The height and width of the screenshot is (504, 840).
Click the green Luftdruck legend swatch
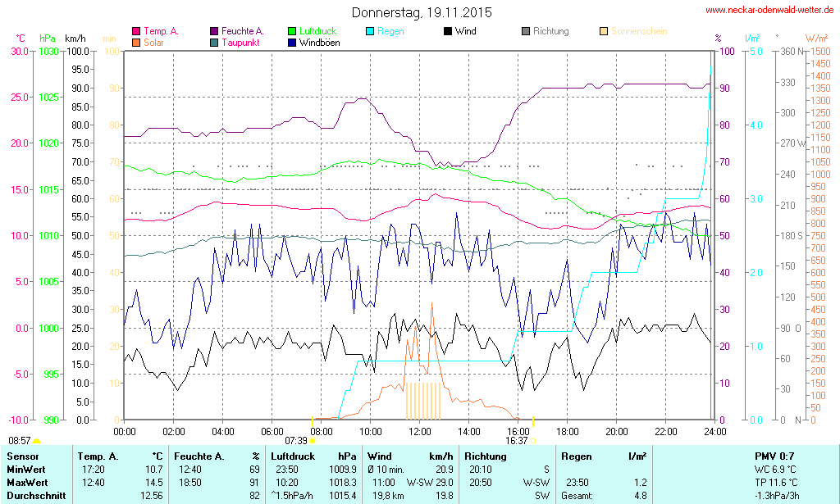coord(292,31)
